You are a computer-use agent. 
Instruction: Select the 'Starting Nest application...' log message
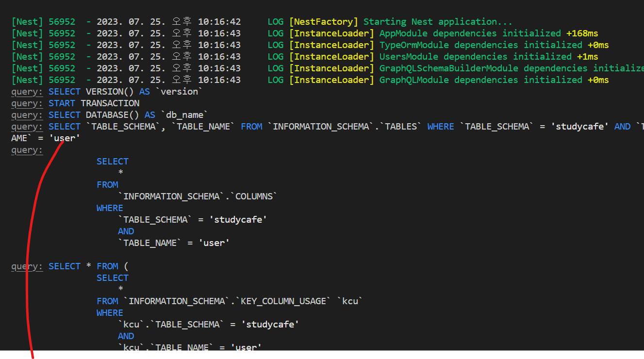[x=438, y=22]
